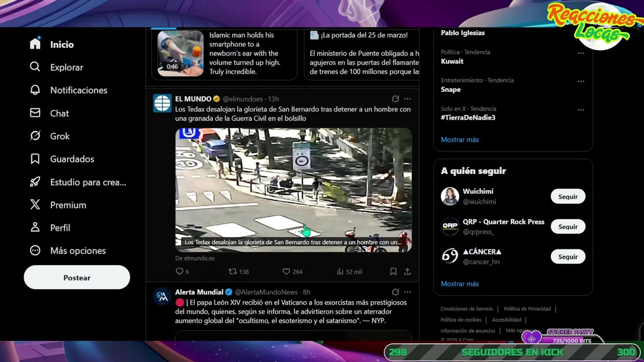Open more options on EL MUNDO post
The width and height of the screenshot is (644, 362).
click(x=408, y=99)
